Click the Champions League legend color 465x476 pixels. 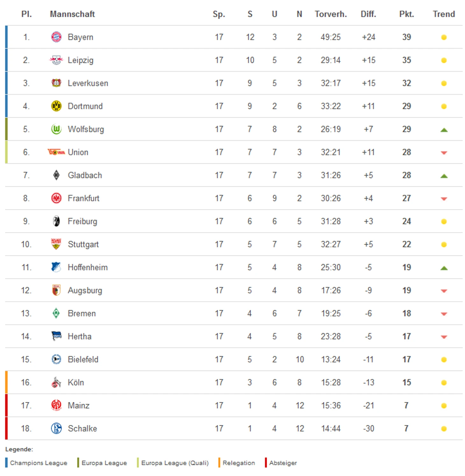click(x=6, y=463)
